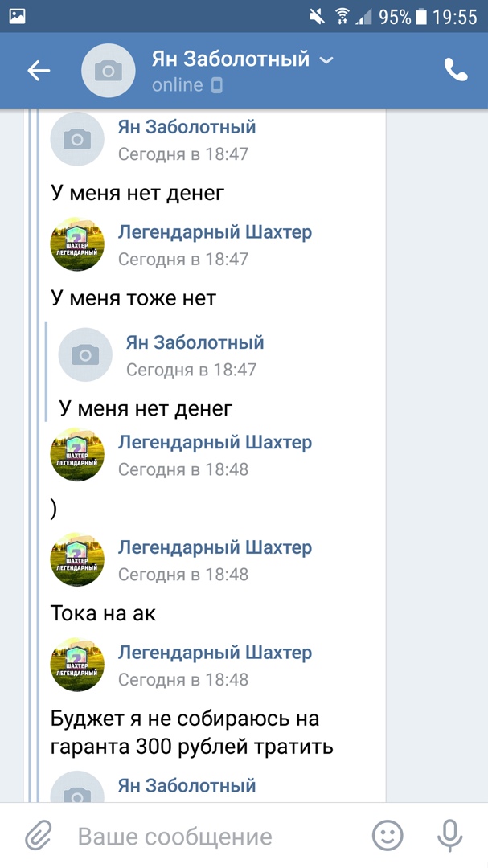488x868 pixels.
Task: Open chat header profile camera avatar
Action: (109, 71)
